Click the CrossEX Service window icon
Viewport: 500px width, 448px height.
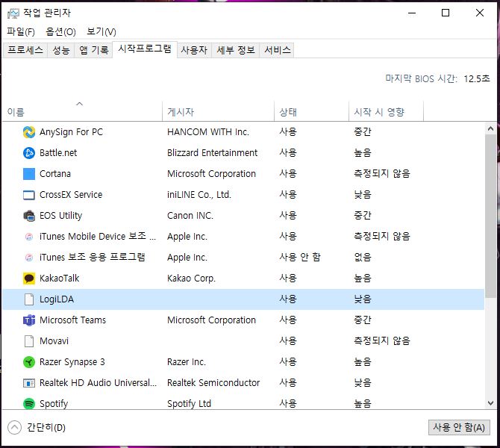pos(29,195)
